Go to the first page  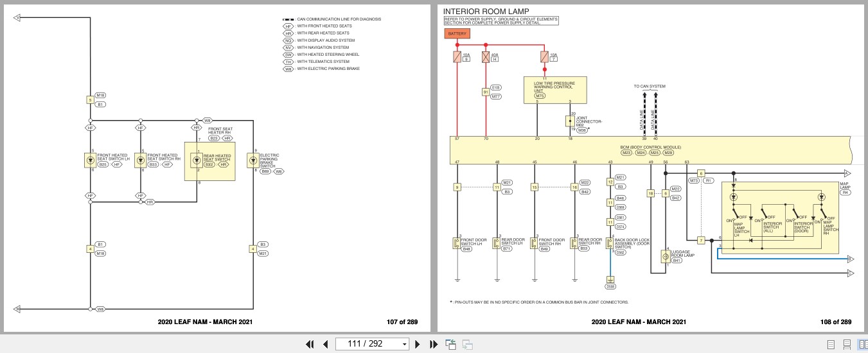point(310,344)
